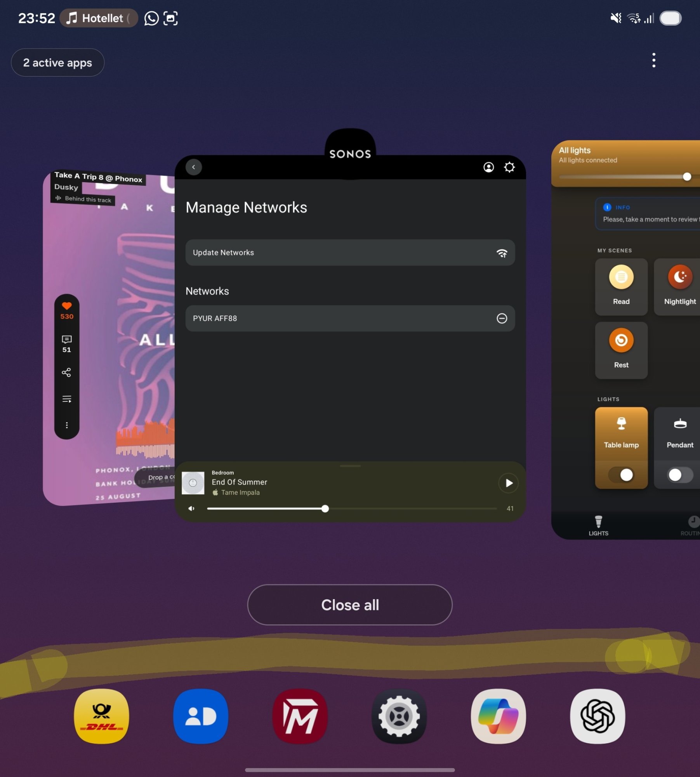Select the PYUR AFF88 network row
This screenshot has width=700, height=777.
[x=350, y=318]
